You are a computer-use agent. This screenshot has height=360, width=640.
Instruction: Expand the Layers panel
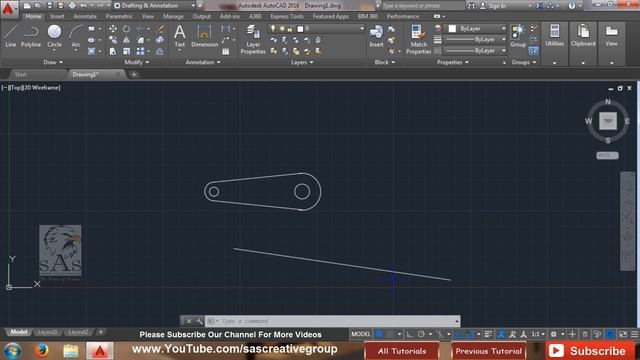(302, 62)
